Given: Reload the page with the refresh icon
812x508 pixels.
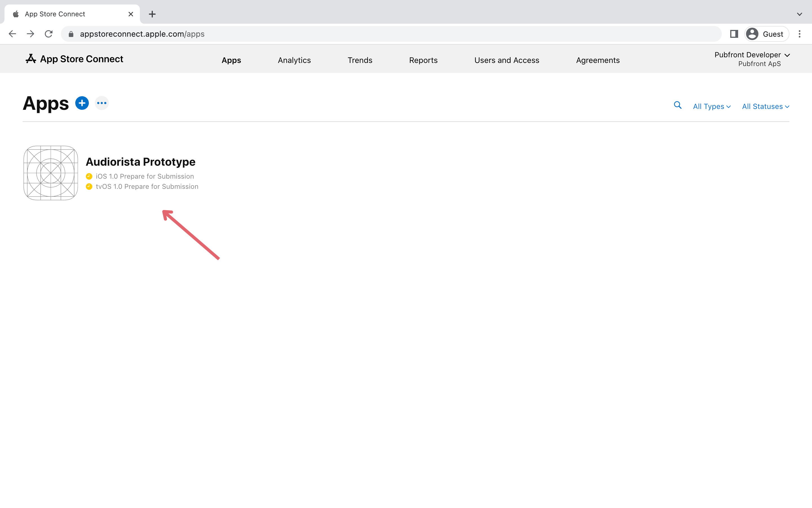Looking at the screenshot, I should [49, 34].
